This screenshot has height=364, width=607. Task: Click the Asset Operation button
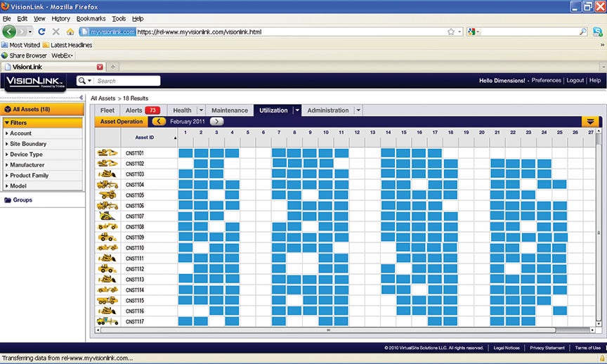[x=122, y=122]
